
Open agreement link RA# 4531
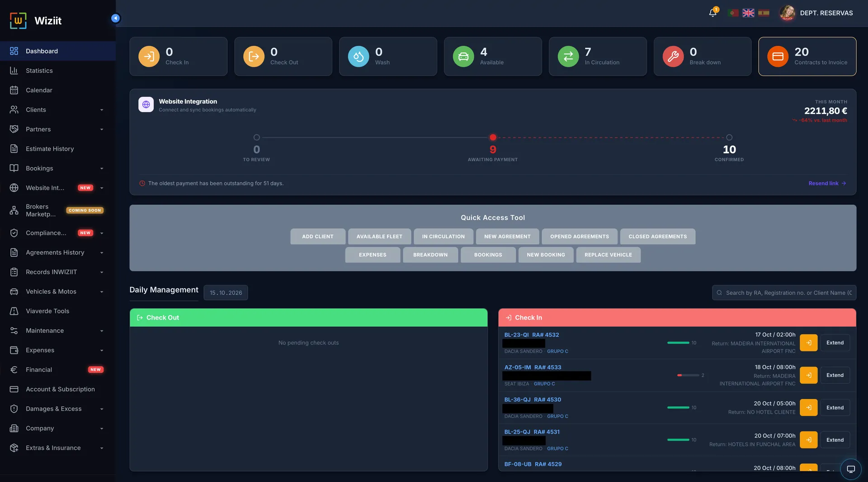[547, 432]
